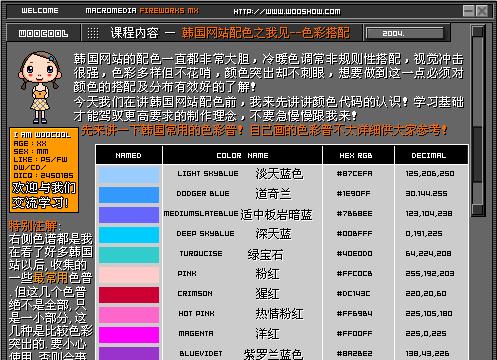This screenshot has width=497, height=360.
Task: Click the 2004 date box
Action: pyautogui.click(x=405, y=33)
